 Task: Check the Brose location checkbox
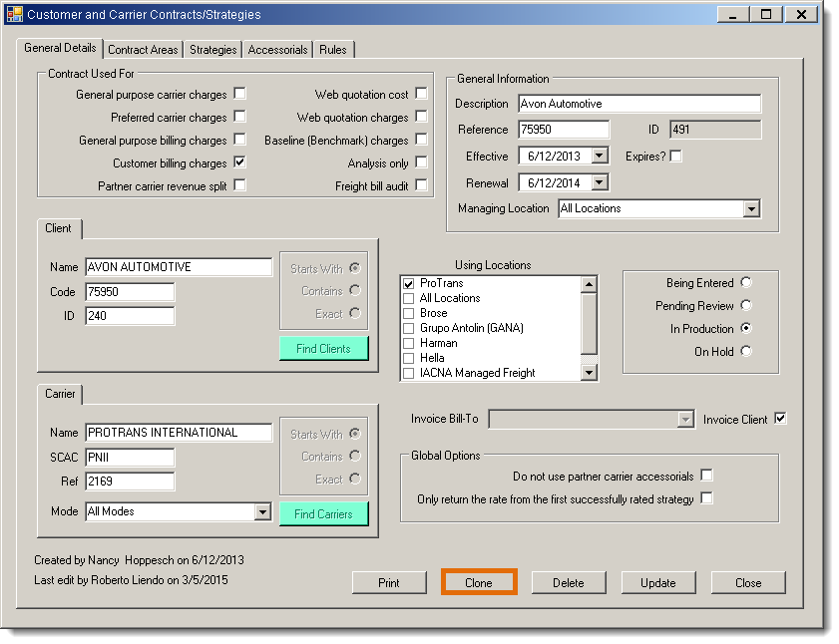coord(408,313)
